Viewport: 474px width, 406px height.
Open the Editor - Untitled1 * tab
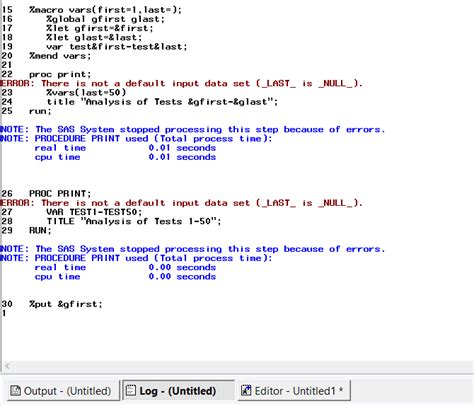(x=293, y=391)
